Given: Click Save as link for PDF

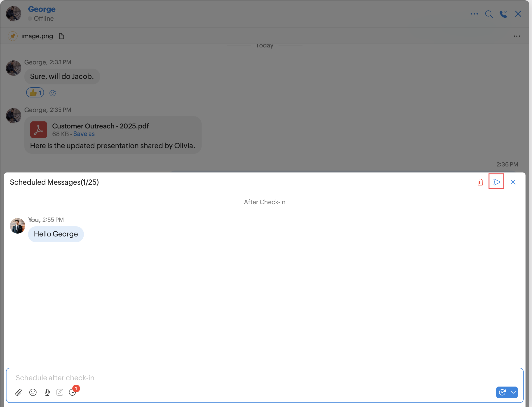Looking at the screenshot, I should click(84, 134).
